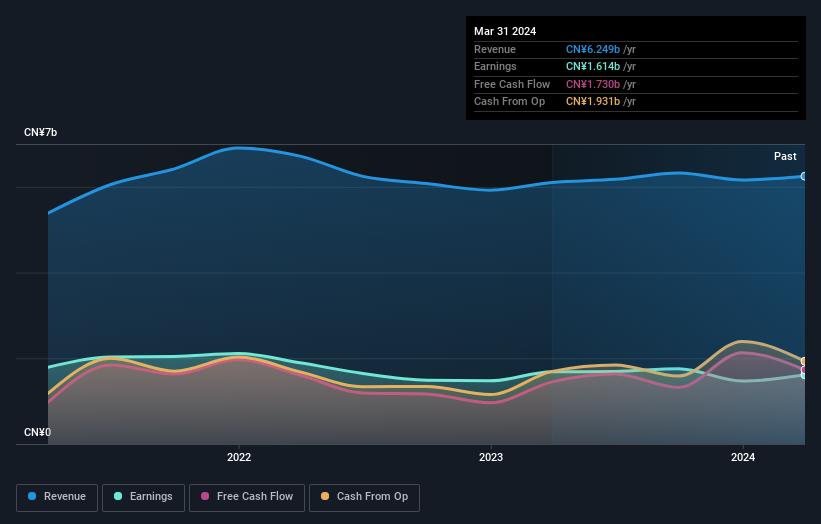
Task: Toggle the Free Cash Flow legend button
Action: pos(247,497)
